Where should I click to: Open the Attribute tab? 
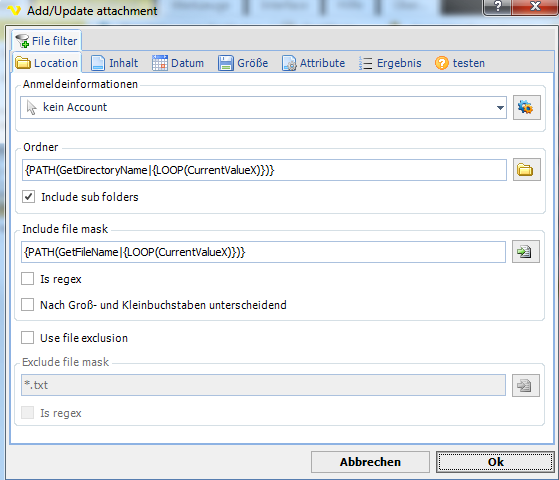coord(314,63)
